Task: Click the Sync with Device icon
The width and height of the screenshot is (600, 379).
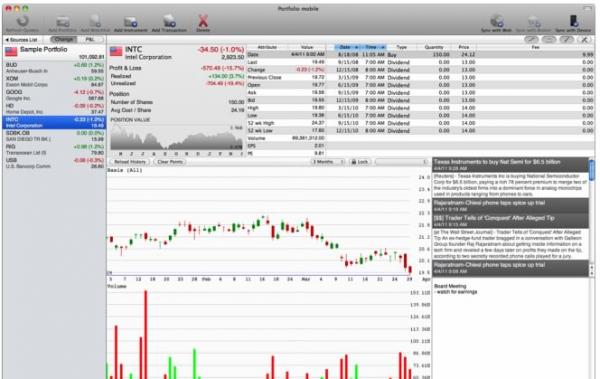Action: tap(573, 21)
